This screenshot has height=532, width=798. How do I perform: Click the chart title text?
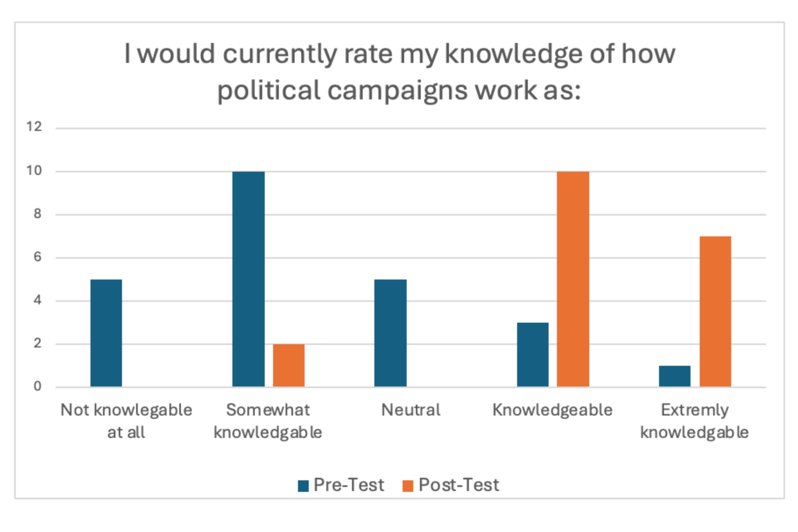pos(399,72)
